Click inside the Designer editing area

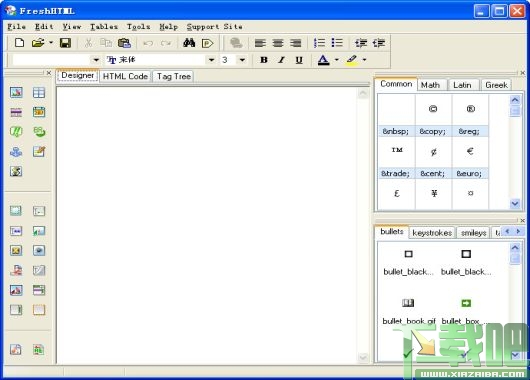tap(207, 225)
